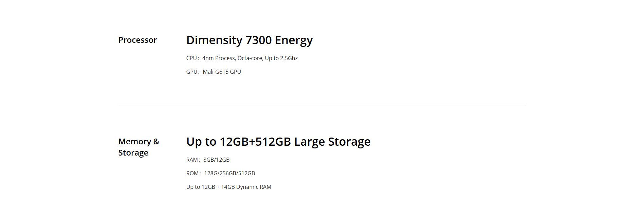644x216 pixels.
Task: Click the Processor section label
Action: tap(137, 40)
